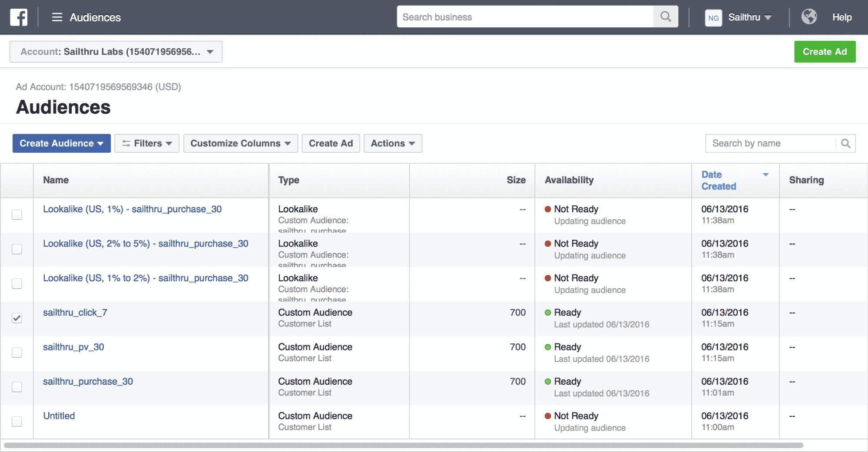Viewport: 868px width, 452px height.
Task: Click the green Create Ad button
Action: click(825, 52)
